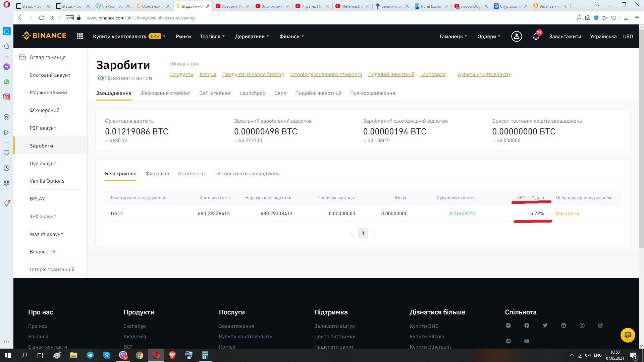644x362 pixels.
Task: Change the USD currency selector
Action: [628, 36]
